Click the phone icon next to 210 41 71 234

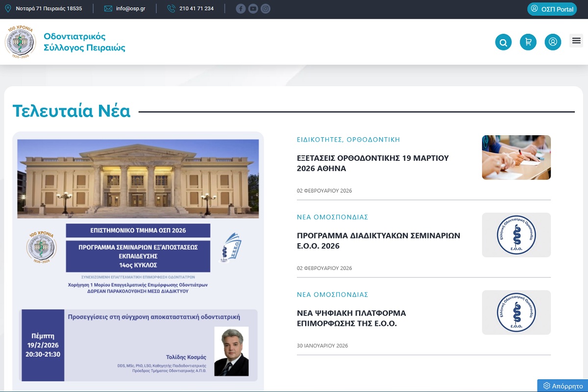[171, 8]
